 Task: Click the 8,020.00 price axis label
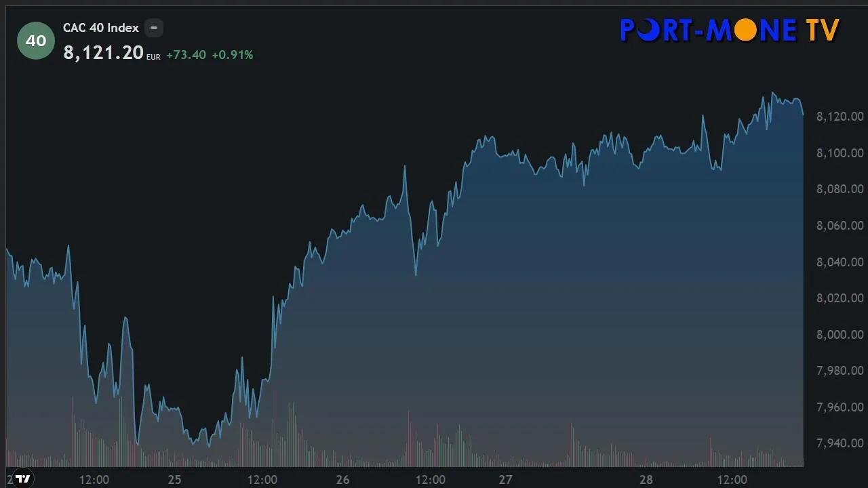click(840, 298)
